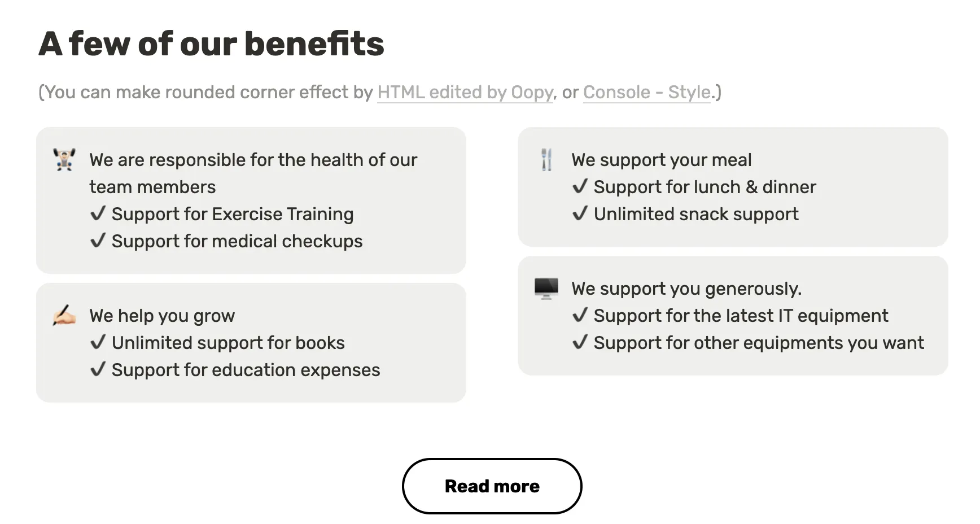980x524 pixels.
Task: Click checkmark beside Unlimited support for books
Action: click(x=98, y=342)
